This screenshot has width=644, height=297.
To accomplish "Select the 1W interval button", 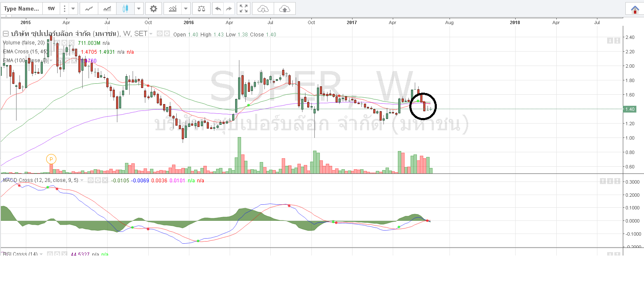I will click(51, 8).
